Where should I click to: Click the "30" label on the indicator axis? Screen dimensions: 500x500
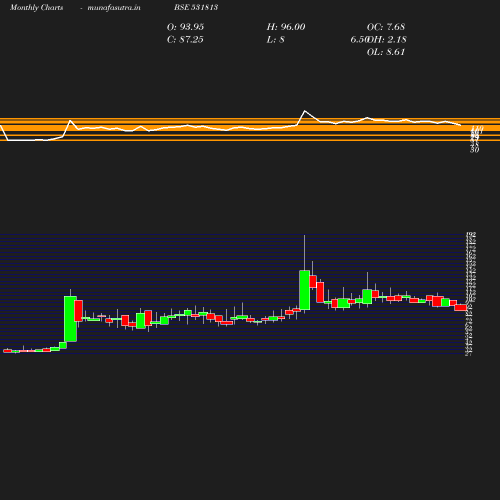[474, 150]
